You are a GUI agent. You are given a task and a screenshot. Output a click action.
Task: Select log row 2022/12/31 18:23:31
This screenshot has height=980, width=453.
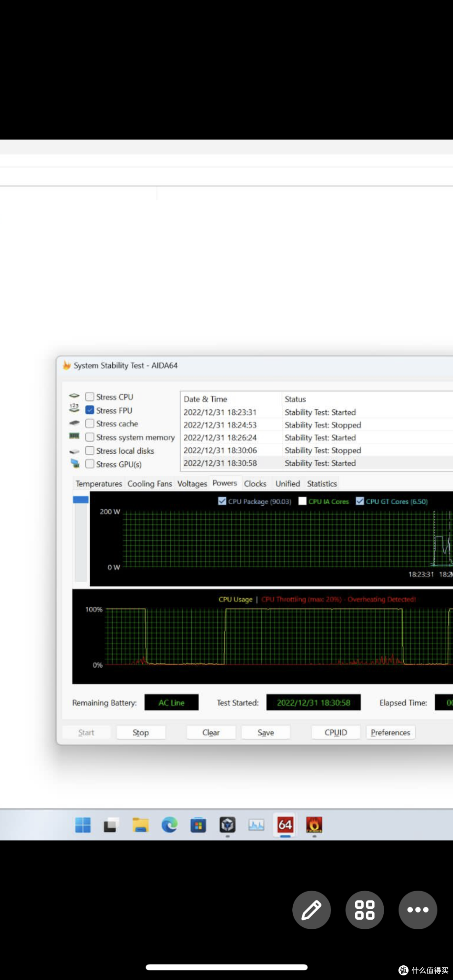(x=317, y=412)
